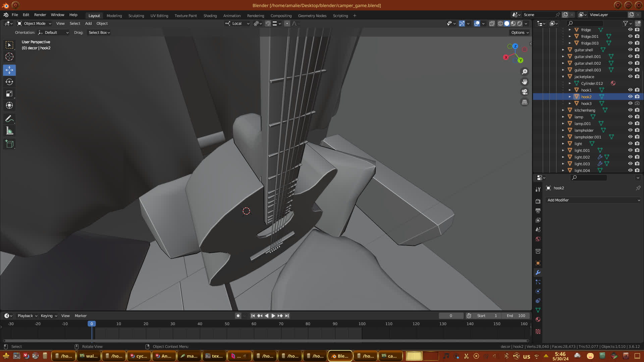
Task: Activate the Annotate pencil tool
Action: coord(9,119)
